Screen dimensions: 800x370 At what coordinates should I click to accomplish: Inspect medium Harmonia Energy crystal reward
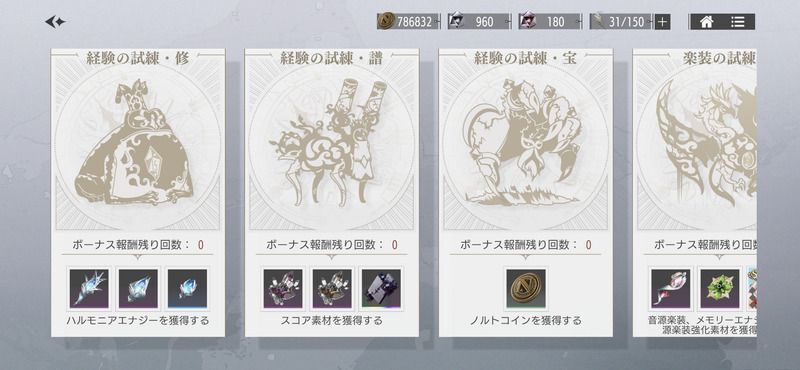pyautogui.click(x=138, y=289)
